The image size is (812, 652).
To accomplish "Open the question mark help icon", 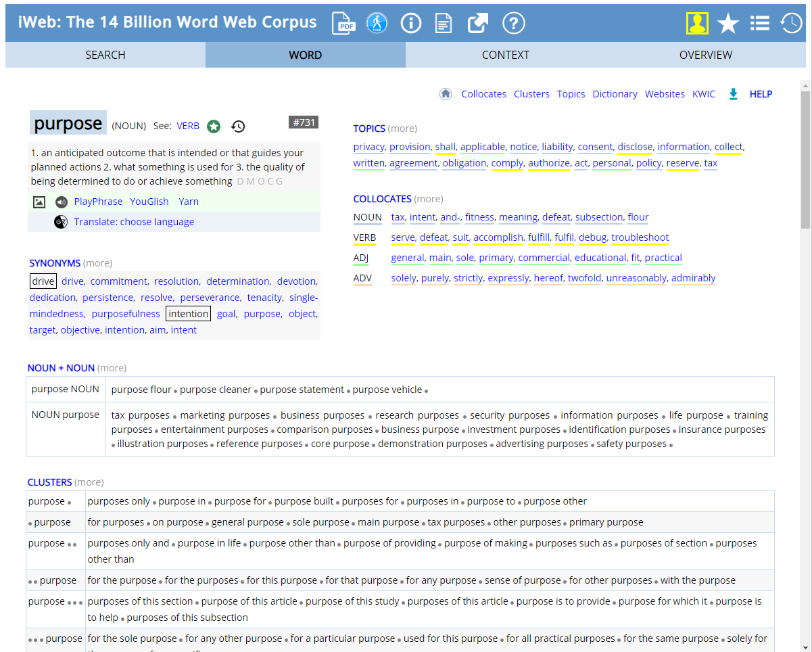I will [x=514, y=24].
